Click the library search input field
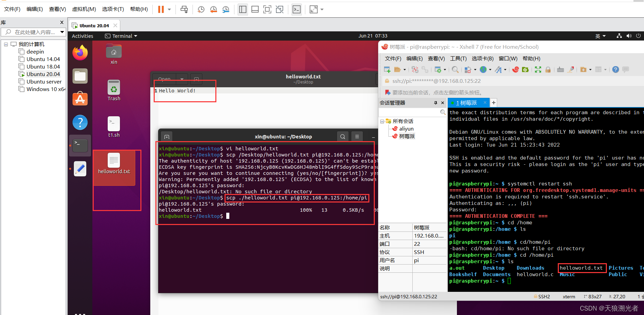Viewport: 644px width, 315px height. tap(33, 32)
